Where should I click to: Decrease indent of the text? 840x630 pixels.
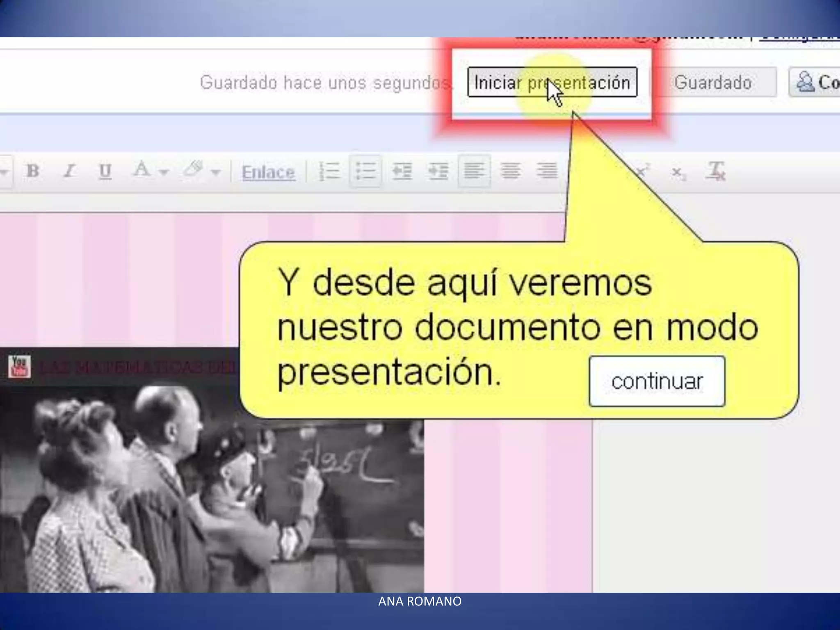[402, 171]
